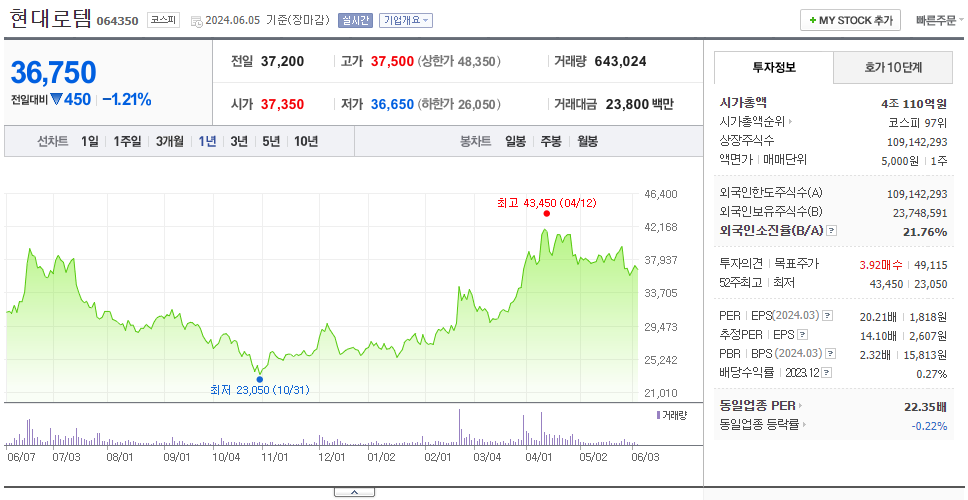Switch to the 투자정보 tab

pos(774,68)
